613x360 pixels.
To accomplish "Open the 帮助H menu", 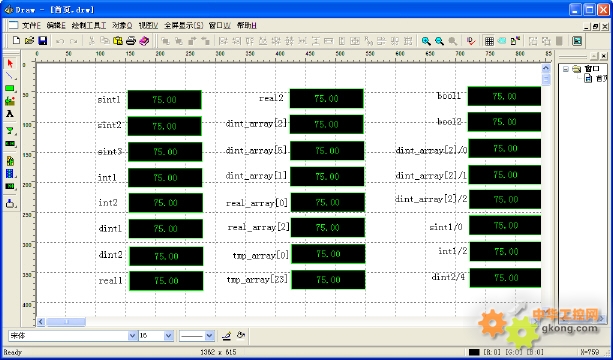I will coord(247,26).
